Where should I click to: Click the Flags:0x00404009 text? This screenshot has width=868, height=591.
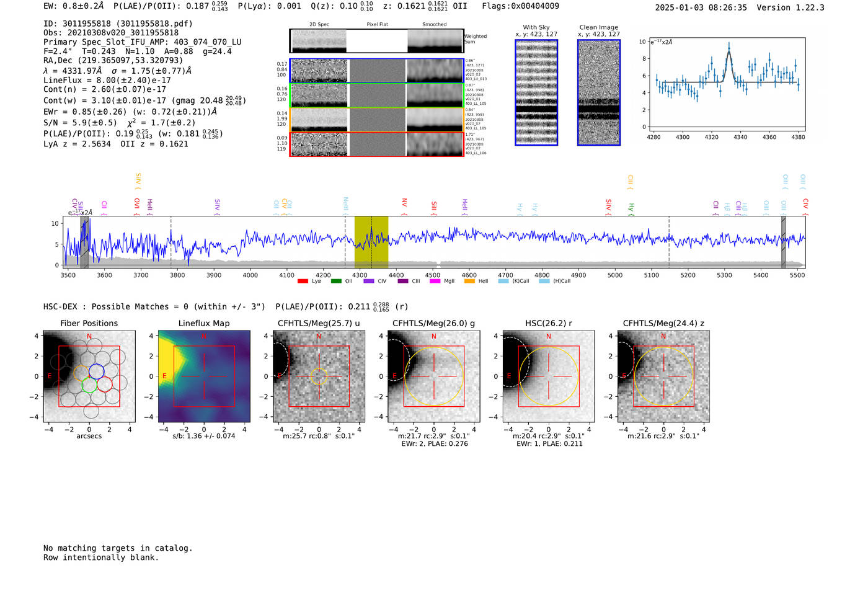pos(520,6)
